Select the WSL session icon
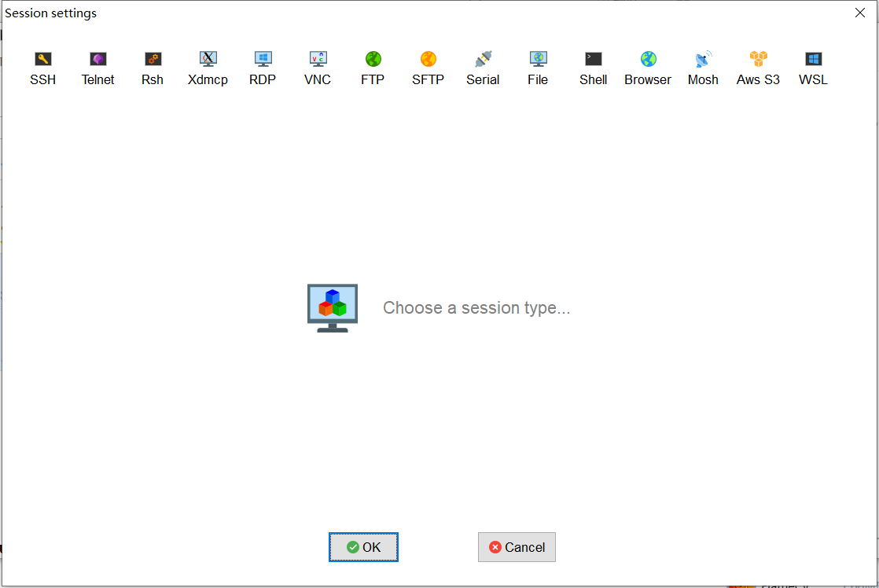Screen dimensions: 879x588 [813, 68]
